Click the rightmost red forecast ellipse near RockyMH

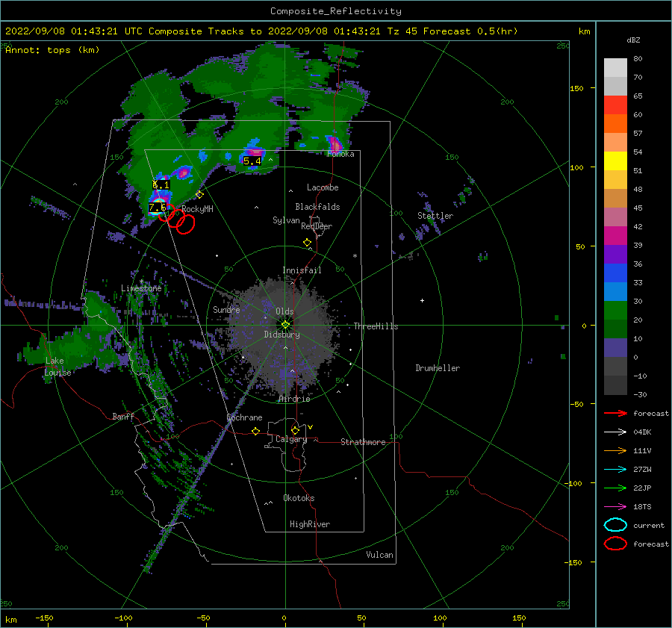click(x=185, y=224)
